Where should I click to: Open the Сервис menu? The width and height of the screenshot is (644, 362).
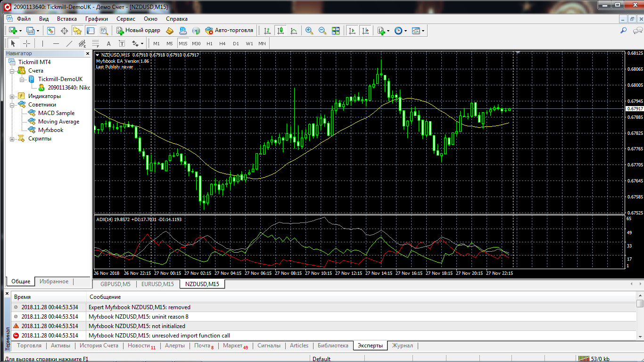[126, 19]
